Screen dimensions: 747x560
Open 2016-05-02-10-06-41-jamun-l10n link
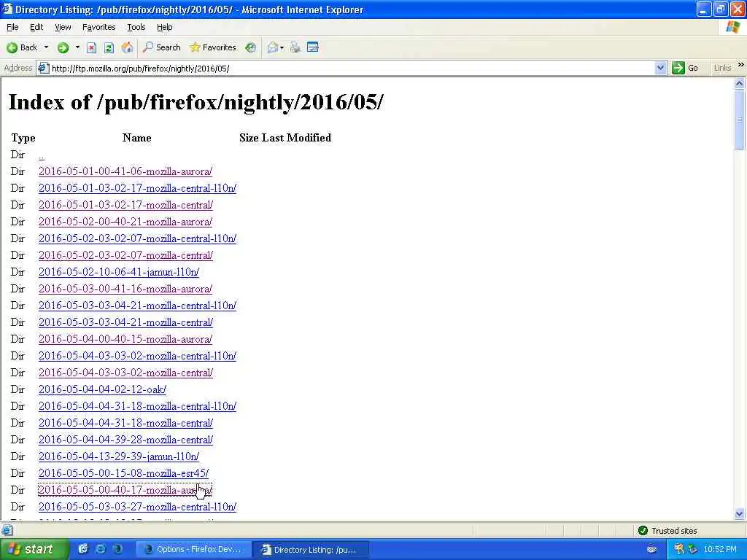pos(119,272)
